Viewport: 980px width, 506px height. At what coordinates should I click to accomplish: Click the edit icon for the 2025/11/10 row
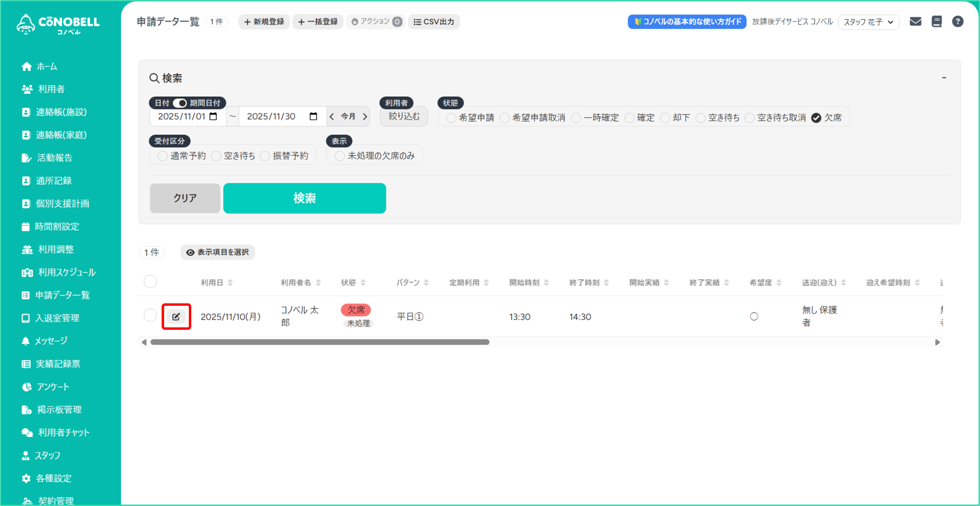176,317
